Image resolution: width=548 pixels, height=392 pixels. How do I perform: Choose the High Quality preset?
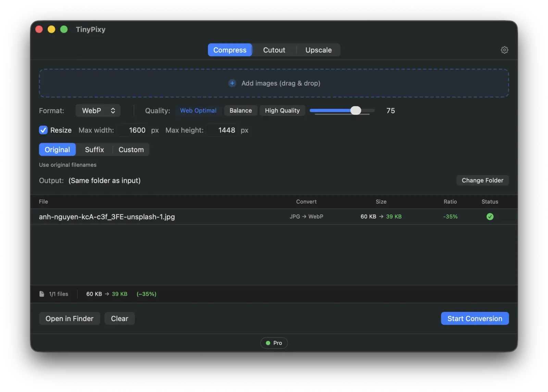point(282,111)
